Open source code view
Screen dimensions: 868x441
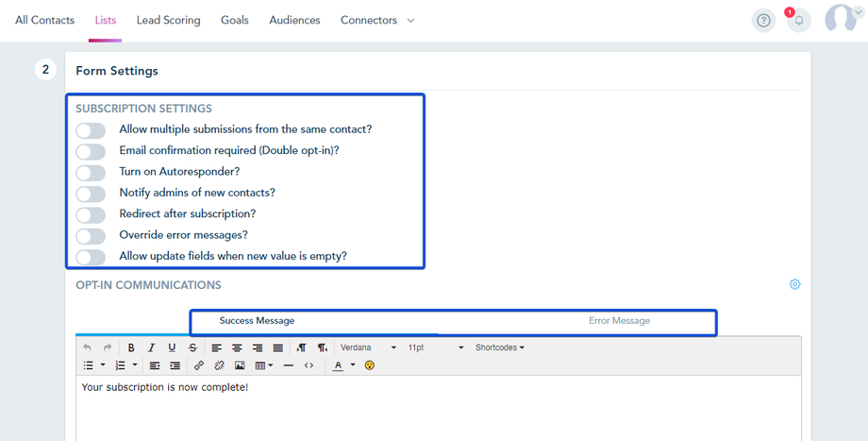pos(309,365)
